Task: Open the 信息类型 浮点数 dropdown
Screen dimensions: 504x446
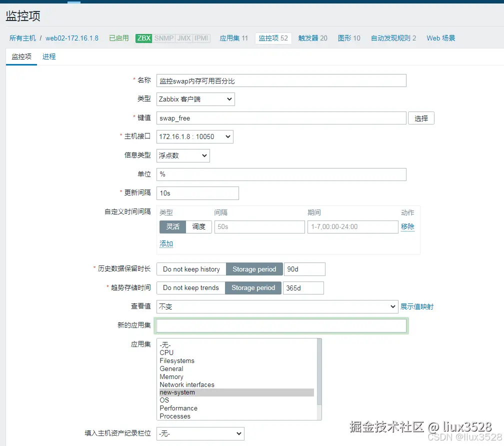Action: (x=183, y=156)
